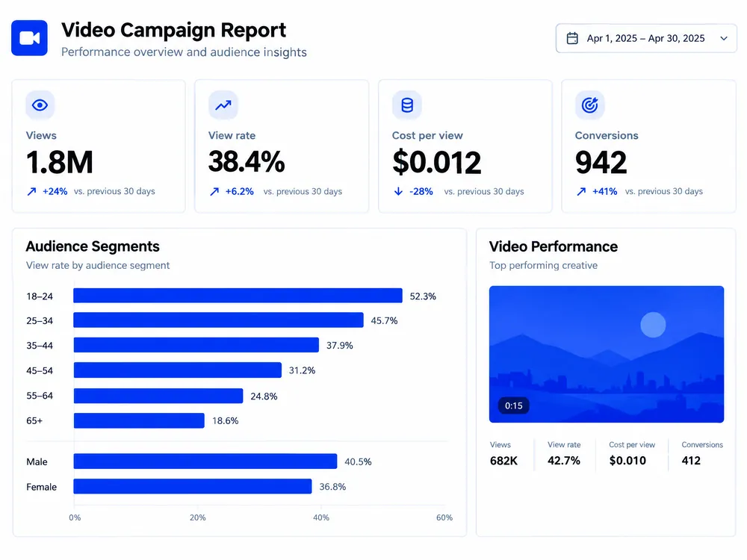Image resolution: width=747 pixels, height=560 pixels.
Task: Click the 0:15 duration badge
Action: coord(514,405)
